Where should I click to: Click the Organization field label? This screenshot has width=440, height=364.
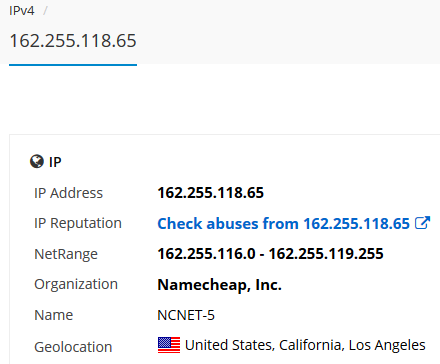(76, 284)
